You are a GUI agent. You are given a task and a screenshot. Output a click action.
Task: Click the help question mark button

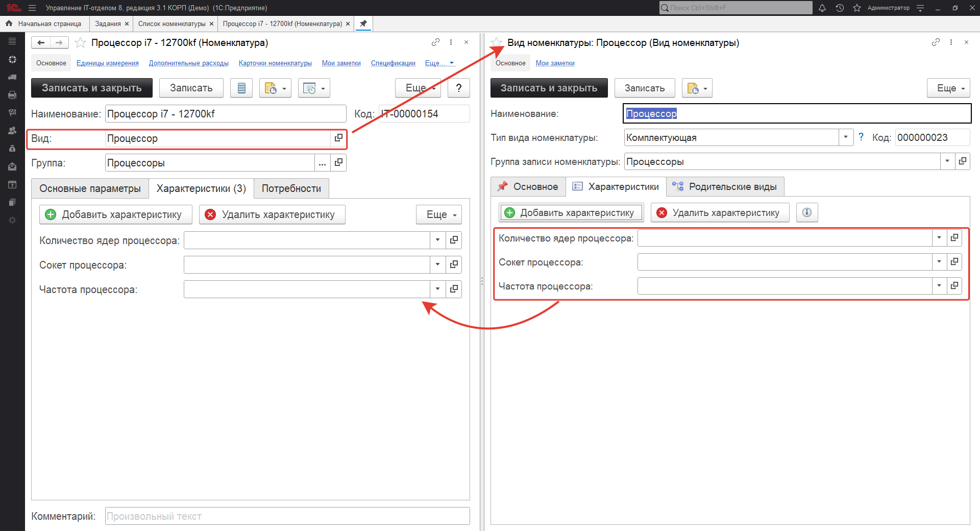coord(458,88)
